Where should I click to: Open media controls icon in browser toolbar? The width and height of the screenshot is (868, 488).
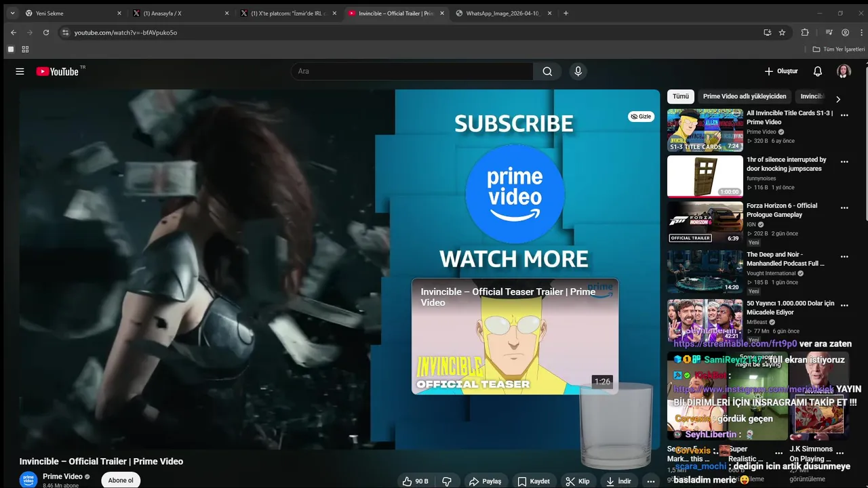pos(829,32)
